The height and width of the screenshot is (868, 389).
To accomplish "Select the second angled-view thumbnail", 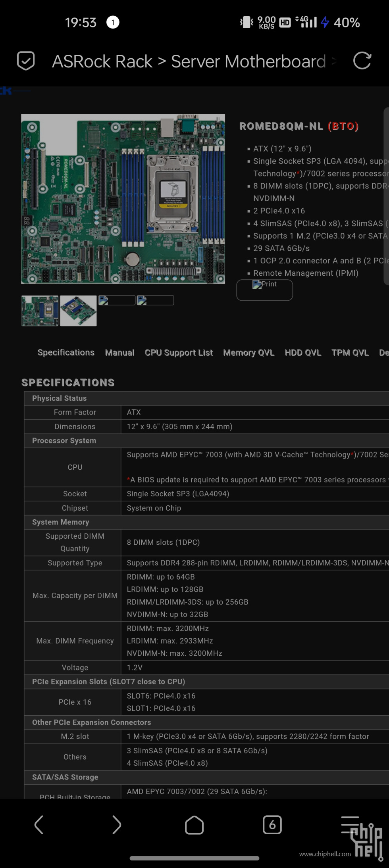I will pos(78,311).
